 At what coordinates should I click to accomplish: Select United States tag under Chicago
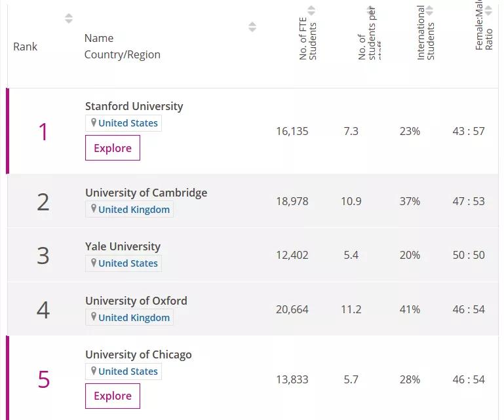click(128, 372)
